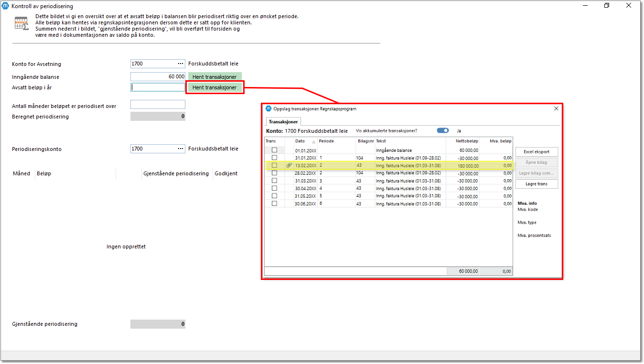The image size is (644, 364).
Task: Tick checkbox for 01.01.20XX Inngående balanse row
Action: click(x=274, y=150)
